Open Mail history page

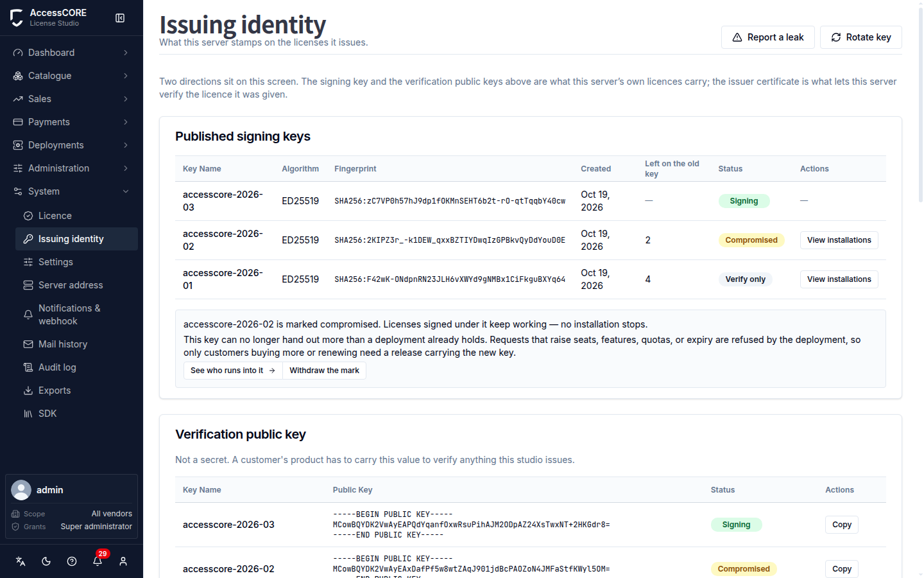pos(76,344)
